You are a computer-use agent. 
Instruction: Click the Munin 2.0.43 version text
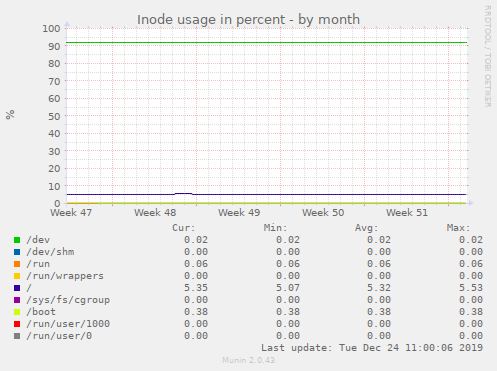pyautogui.click(x=248, y=360)
